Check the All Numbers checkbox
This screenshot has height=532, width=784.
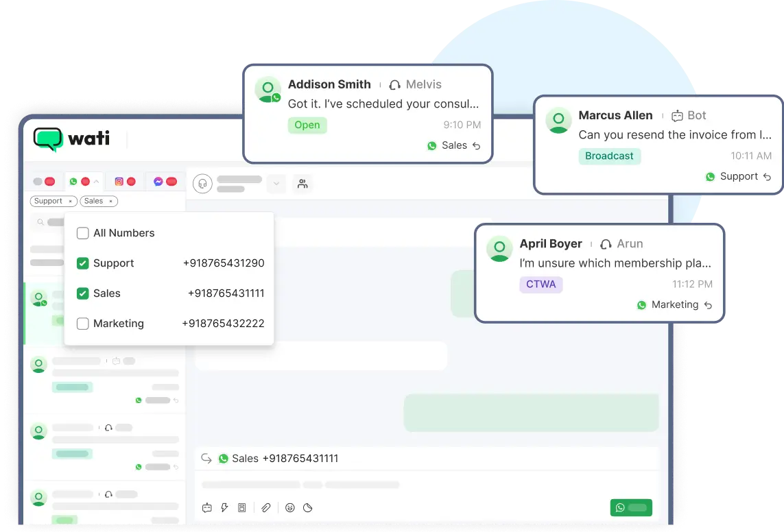pyautogui.click(x=82, y=233)
